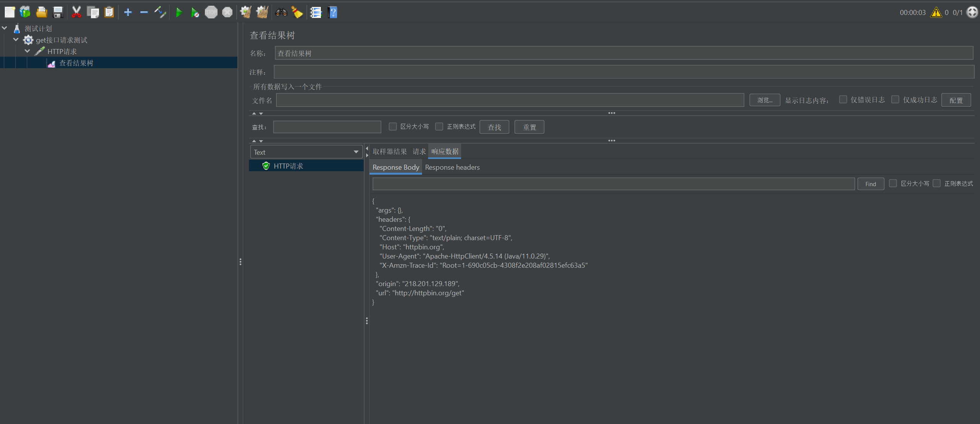
Task: Check 区分大小写 next to 查找 field
Action: [x=393, y=126]
